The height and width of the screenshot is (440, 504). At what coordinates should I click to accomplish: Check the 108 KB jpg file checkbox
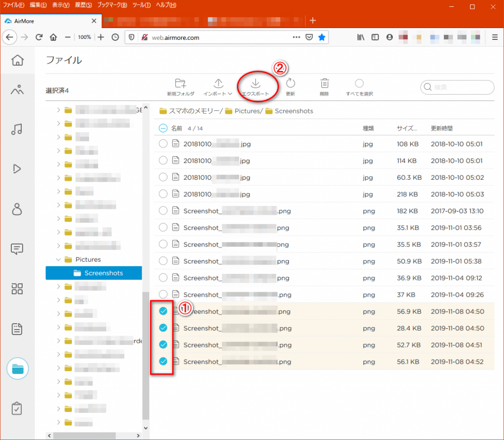tap(163, 144)
